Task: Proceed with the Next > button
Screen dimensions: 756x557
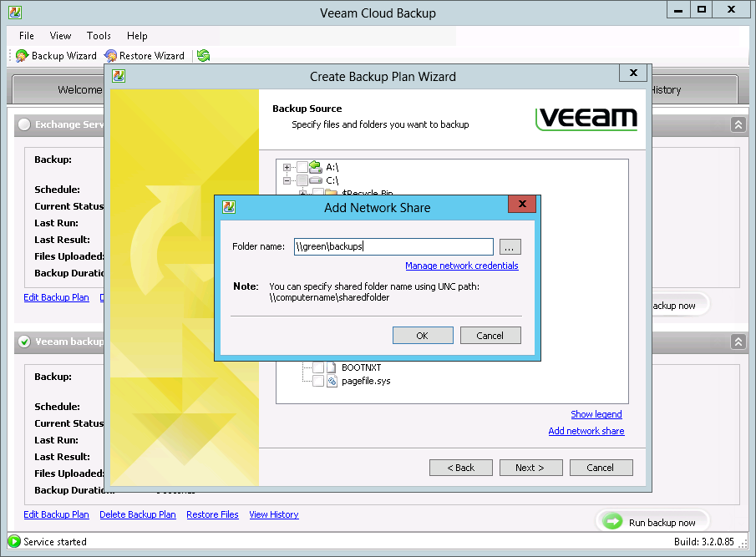Action: (x=530, y=468)
